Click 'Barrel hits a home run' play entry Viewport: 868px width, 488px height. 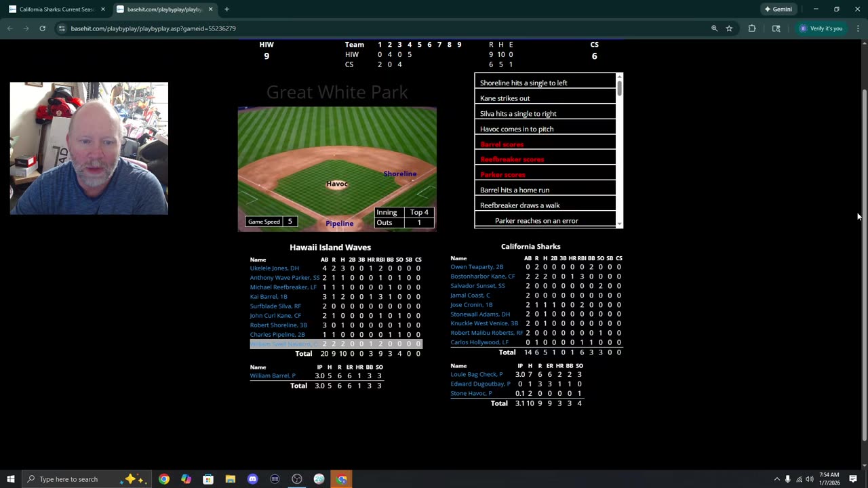515,190
